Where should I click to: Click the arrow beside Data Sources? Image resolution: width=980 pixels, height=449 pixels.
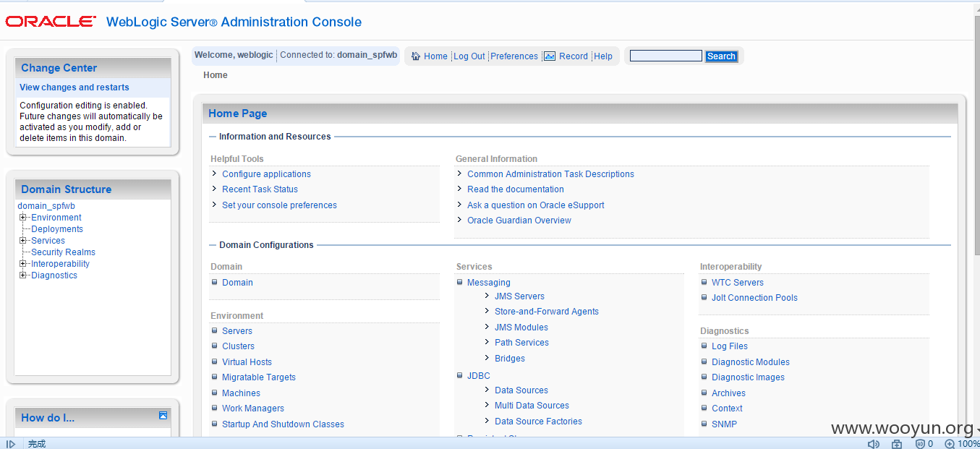(487, 390)
